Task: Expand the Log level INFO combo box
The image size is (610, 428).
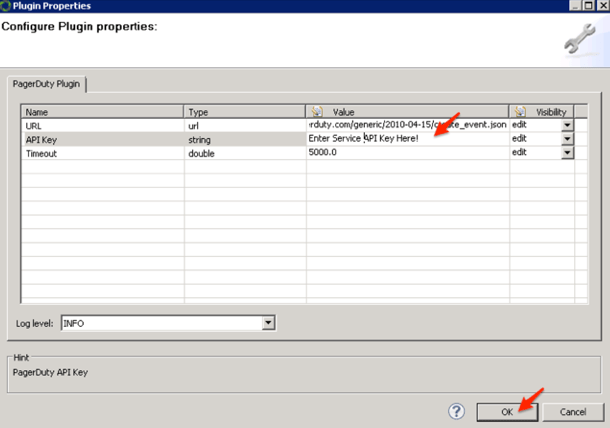Action: click(268, 323)
